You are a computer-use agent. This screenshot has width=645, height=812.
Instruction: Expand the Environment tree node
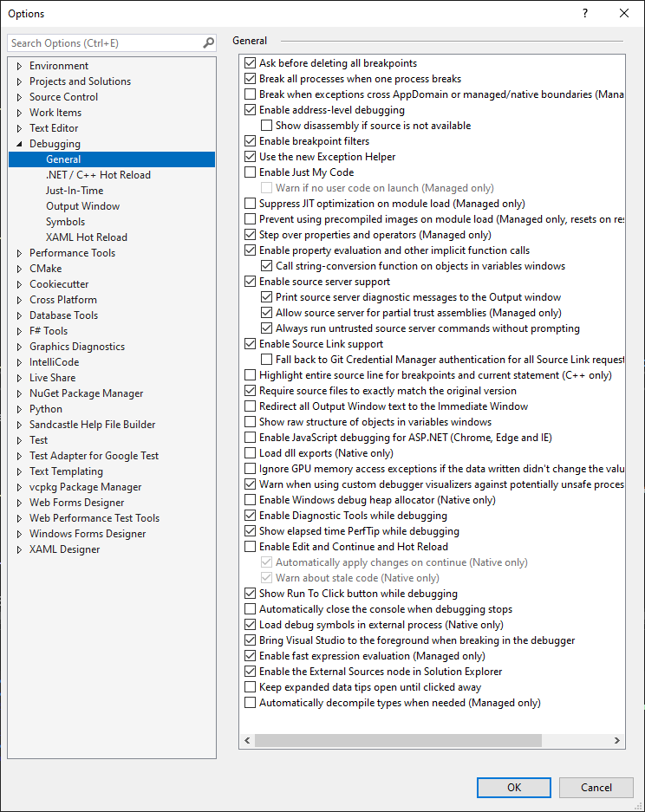point(19,66)
